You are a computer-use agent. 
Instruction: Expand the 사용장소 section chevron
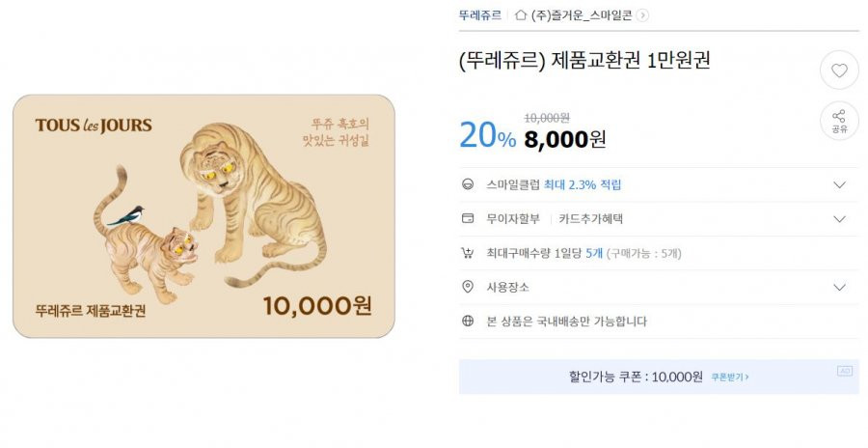coord(840,287)
